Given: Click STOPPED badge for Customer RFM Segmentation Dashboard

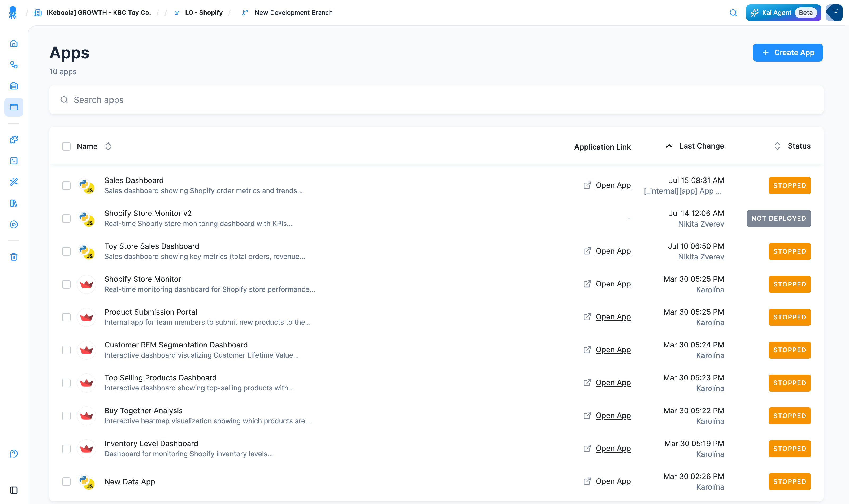Looking at the screenshot, I should tap(790, 350).
